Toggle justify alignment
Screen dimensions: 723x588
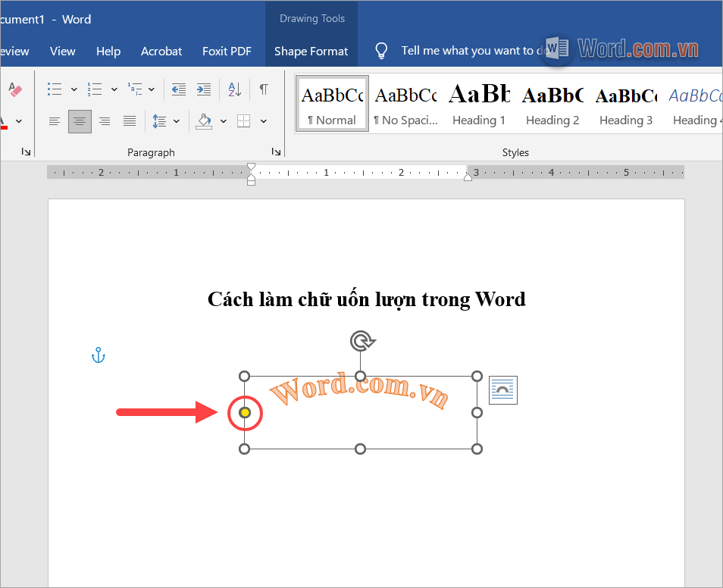(130, 121)
